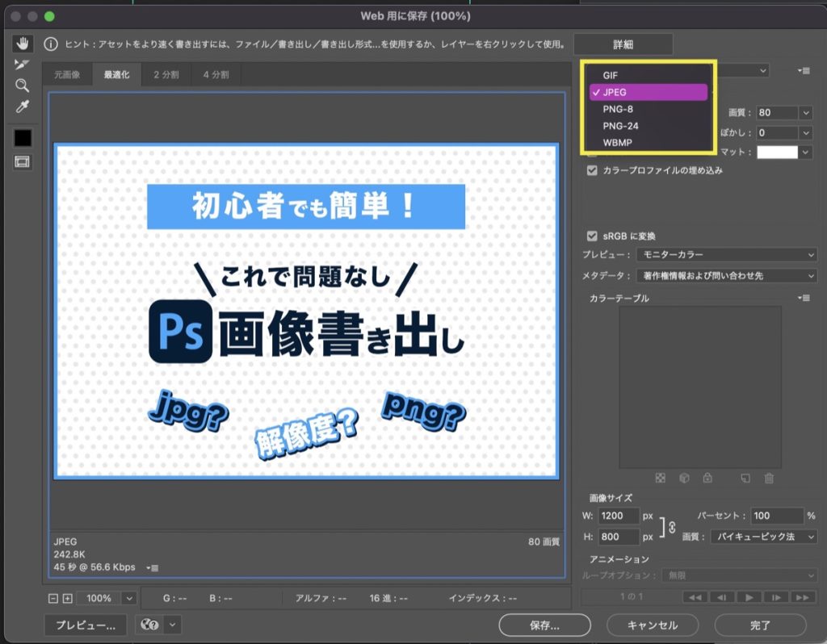Choose WBMP from the format list

tap(649, 142)
